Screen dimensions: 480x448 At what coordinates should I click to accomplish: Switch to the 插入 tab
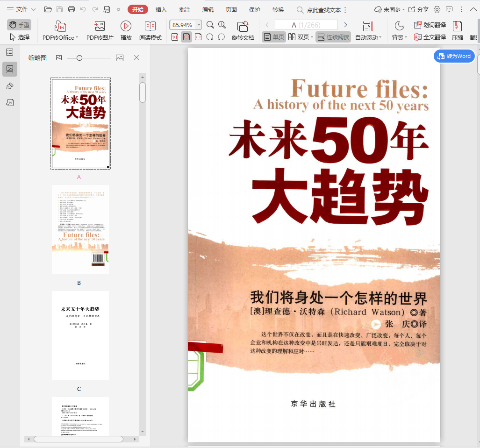click(161, 9)
